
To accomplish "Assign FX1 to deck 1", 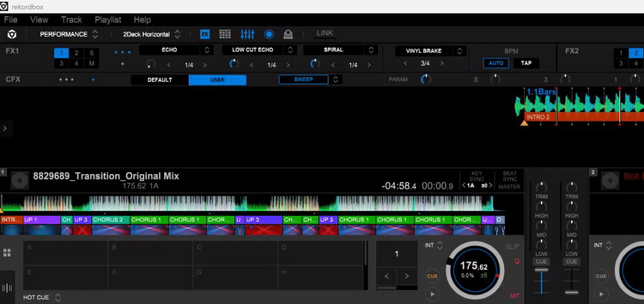I will click(x=62, y=53).
